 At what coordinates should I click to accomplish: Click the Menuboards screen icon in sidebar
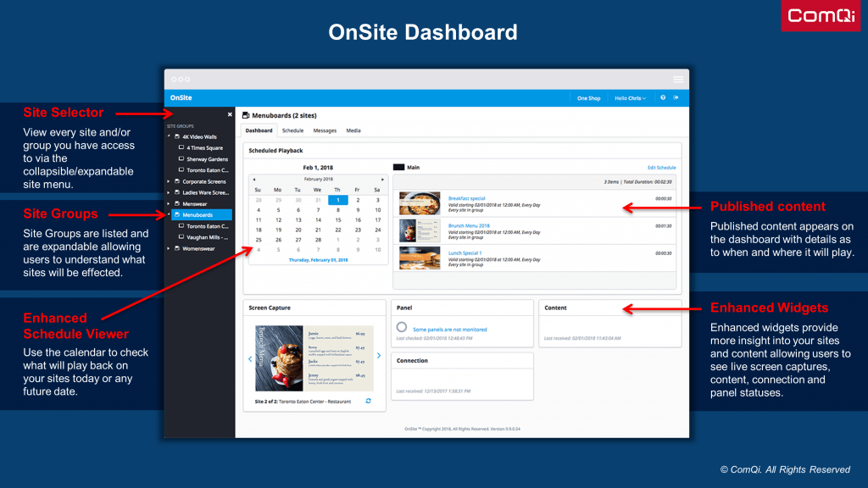[175, 213]
